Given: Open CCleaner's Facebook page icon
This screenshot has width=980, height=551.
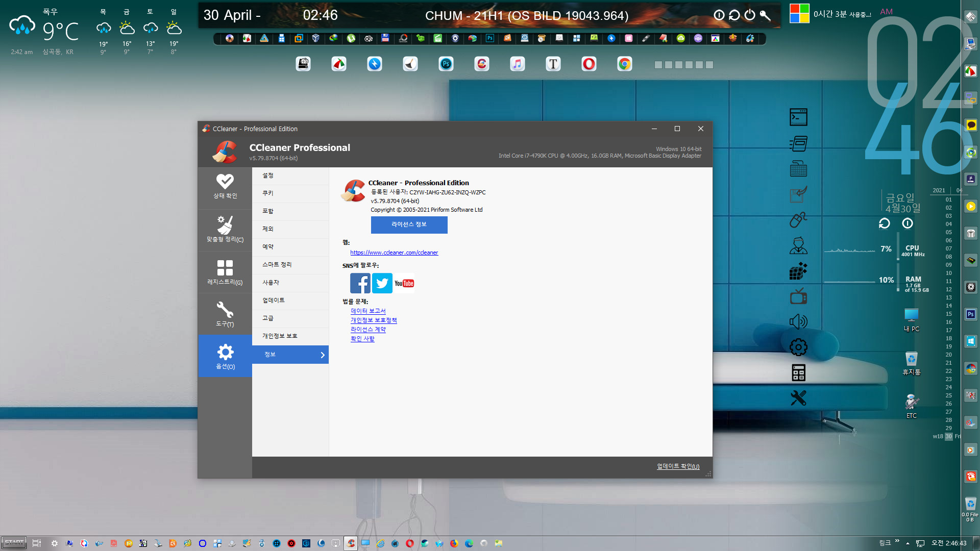Looking at the screenshot, I should [x=360, y=283].
